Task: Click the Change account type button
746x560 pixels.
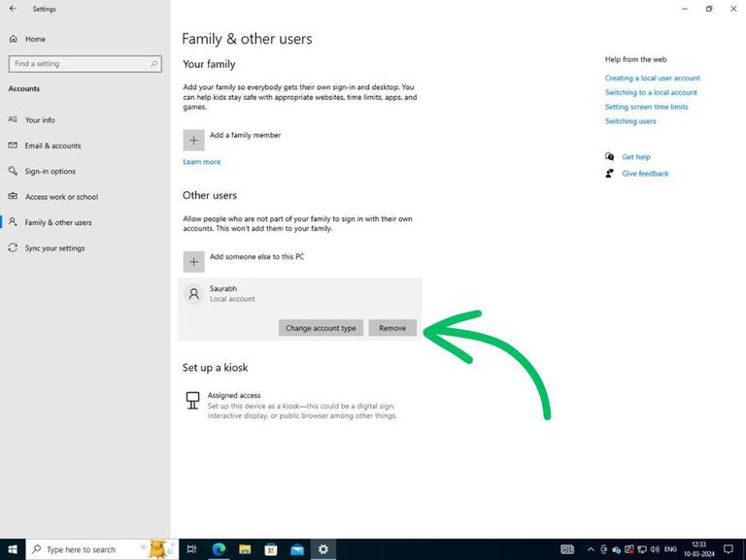Action: (321, 328)
